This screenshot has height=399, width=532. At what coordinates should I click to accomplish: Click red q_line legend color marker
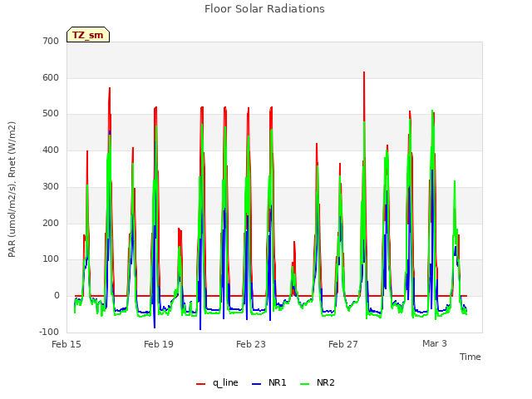point(200,384)
